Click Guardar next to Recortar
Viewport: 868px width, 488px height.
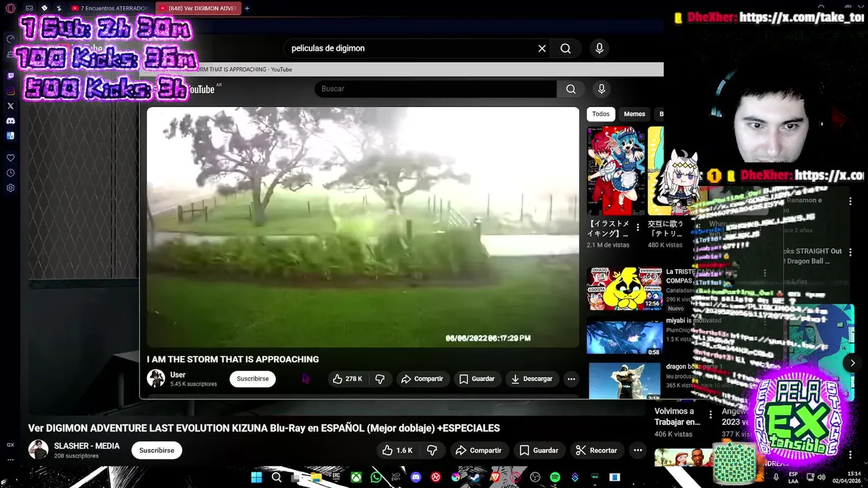coord(539,450)
